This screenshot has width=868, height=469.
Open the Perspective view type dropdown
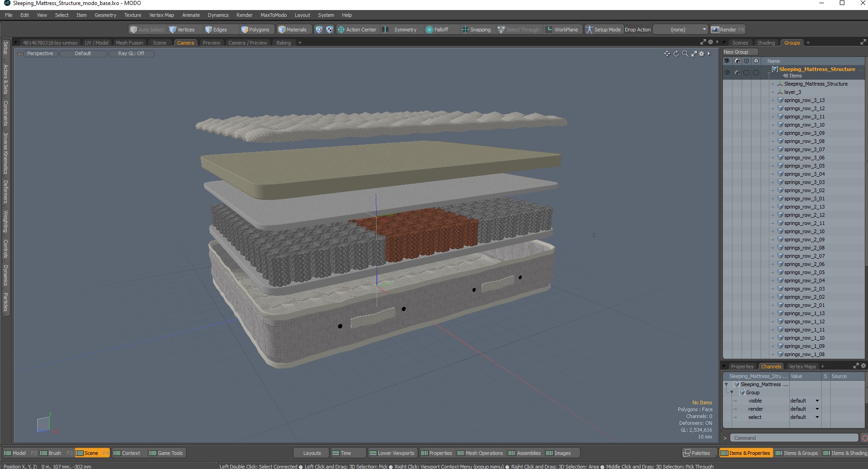point(40,53)
